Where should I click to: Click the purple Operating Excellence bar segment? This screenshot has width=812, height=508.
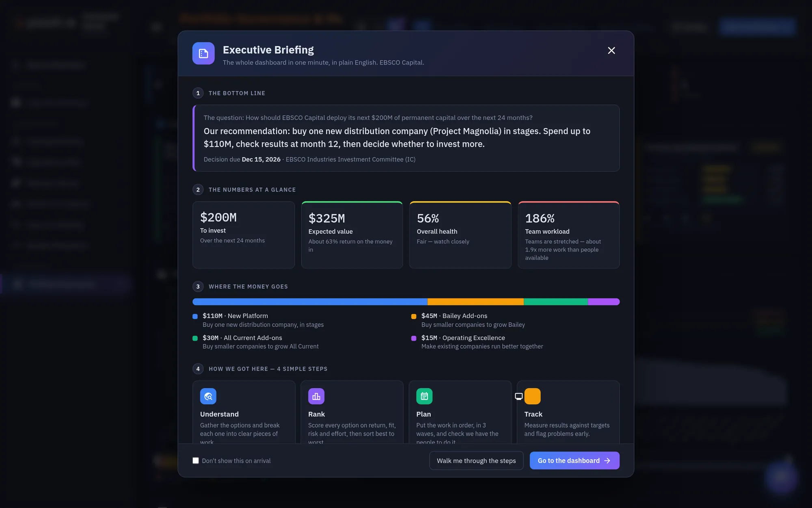[x=604, y=302]
